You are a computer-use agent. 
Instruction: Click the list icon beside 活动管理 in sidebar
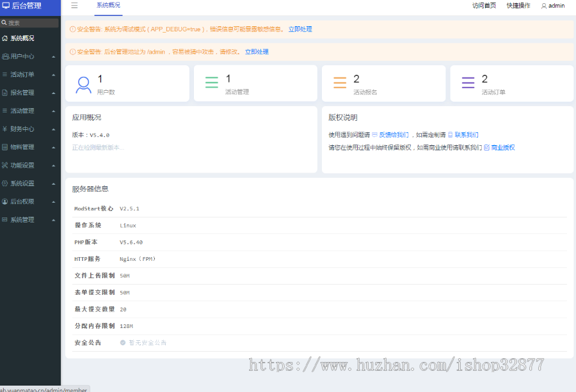[x=4, y=111]
